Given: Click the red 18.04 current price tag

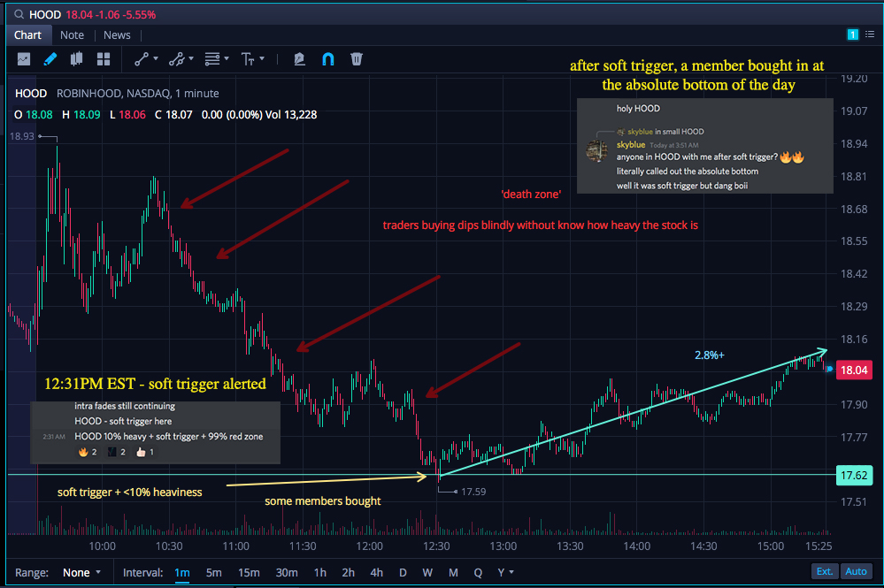Looking at the screenshot, I should point(854,370).
